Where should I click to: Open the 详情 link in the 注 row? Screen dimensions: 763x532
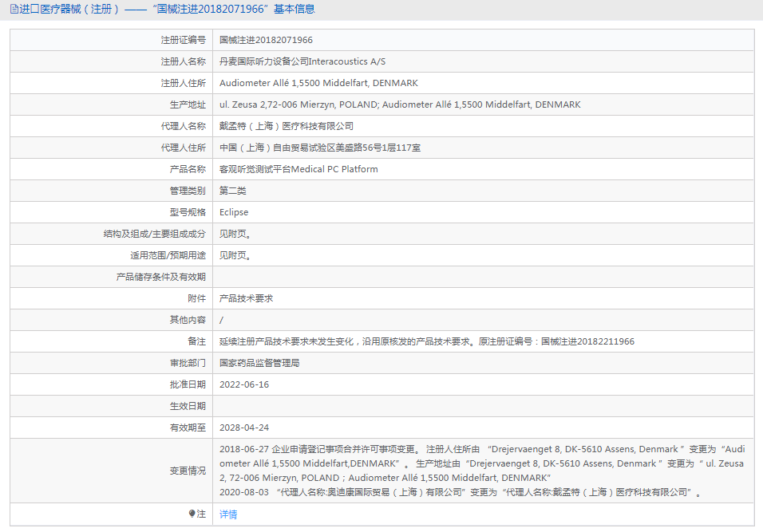[228, 514]
